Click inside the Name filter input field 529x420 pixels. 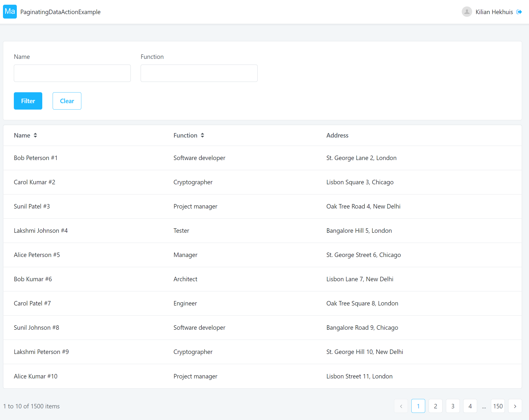click(72, 73)
